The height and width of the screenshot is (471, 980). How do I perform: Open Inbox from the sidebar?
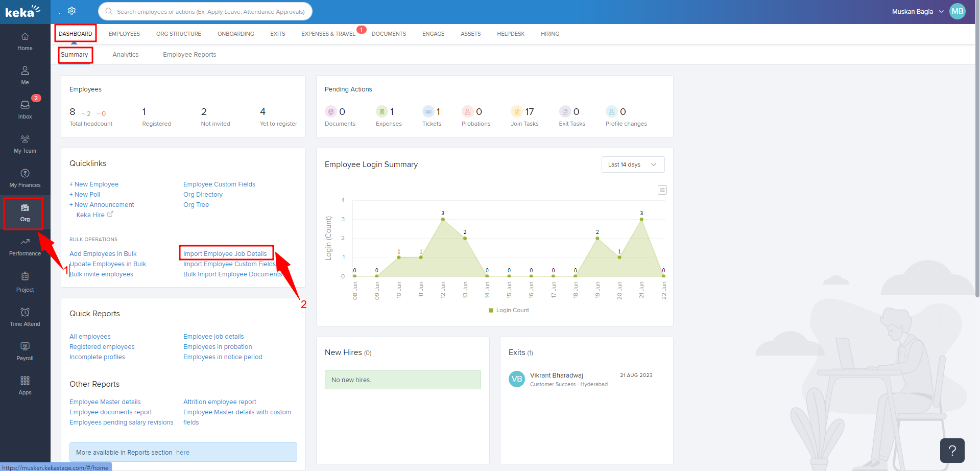25,109
